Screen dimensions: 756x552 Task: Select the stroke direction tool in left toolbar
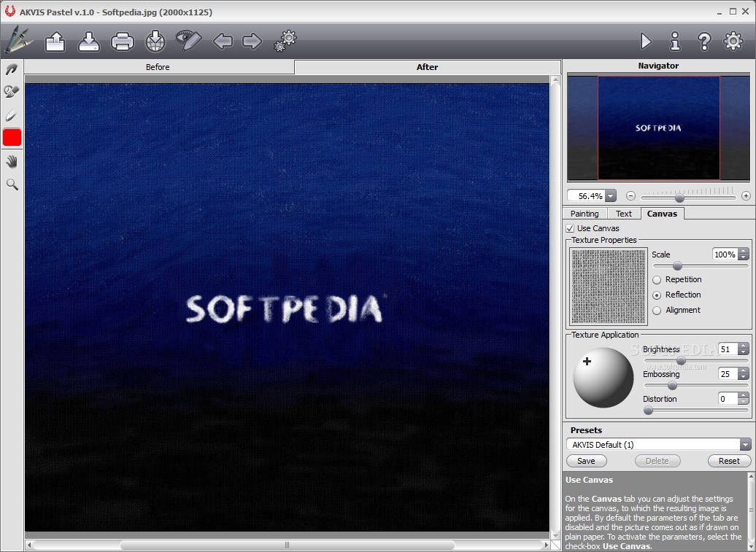coord(12,70)
